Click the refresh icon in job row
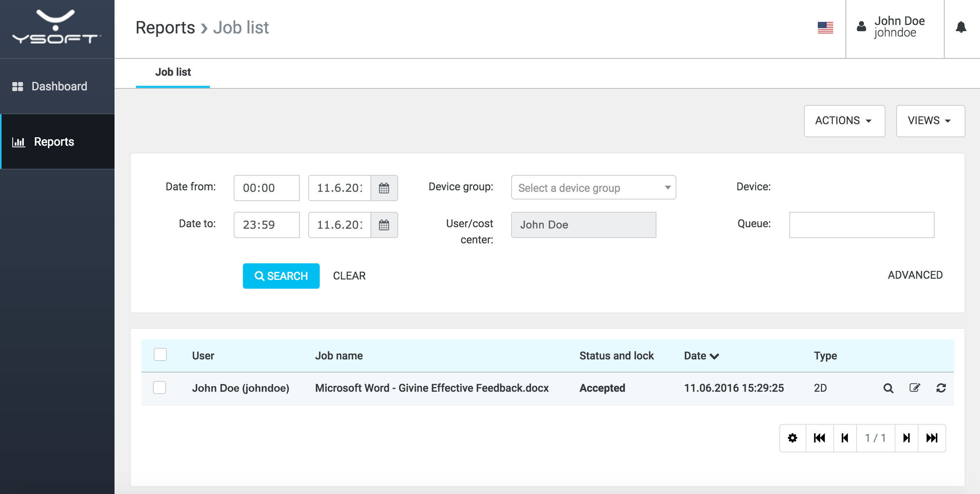Viewport: 980px width, 494px height. click(x=941, y=388)
